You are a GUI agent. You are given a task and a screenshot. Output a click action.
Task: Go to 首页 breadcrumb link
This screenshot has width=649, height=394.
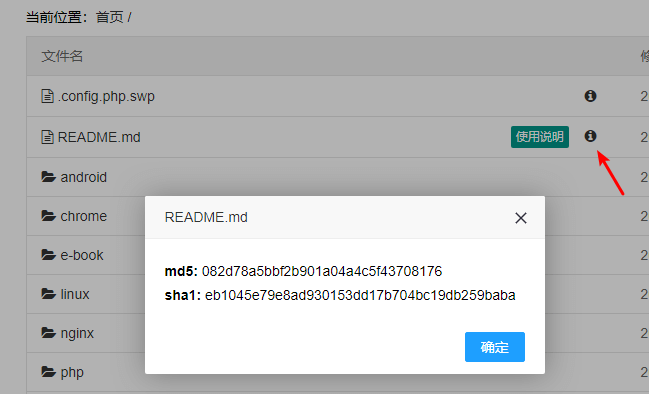coord(110,17)
